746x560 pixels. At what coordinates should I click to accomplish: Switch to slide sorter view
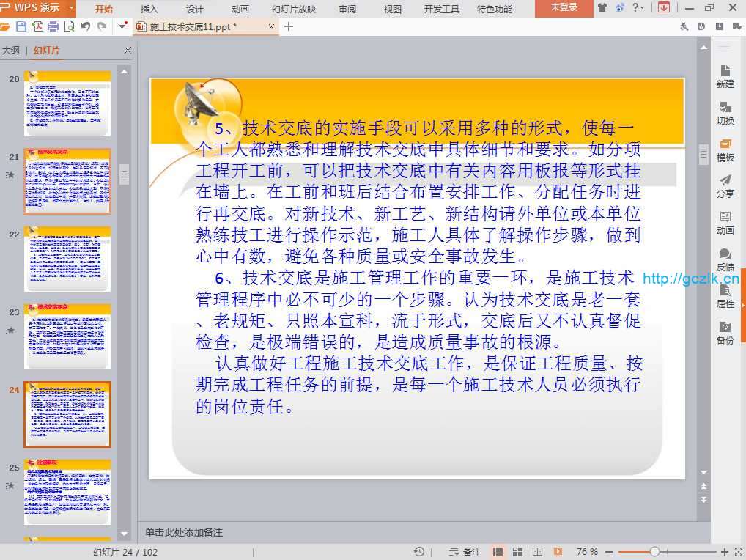[x=518, y=552]
